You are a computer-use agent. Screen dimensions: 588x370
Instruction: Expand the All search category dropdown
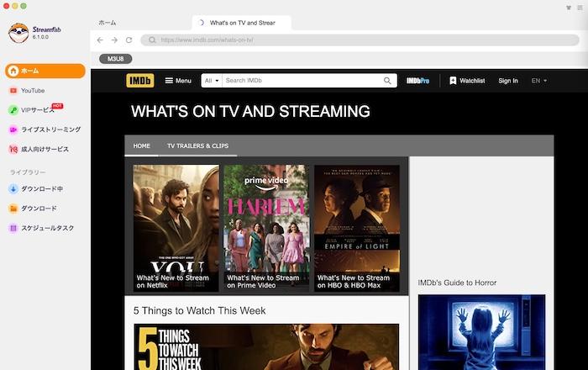point(212,80)
